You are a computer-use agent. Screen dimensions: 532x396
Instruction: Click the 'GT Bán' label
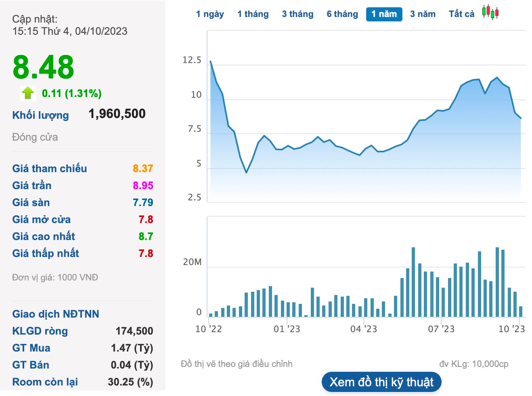click(31, 365)
